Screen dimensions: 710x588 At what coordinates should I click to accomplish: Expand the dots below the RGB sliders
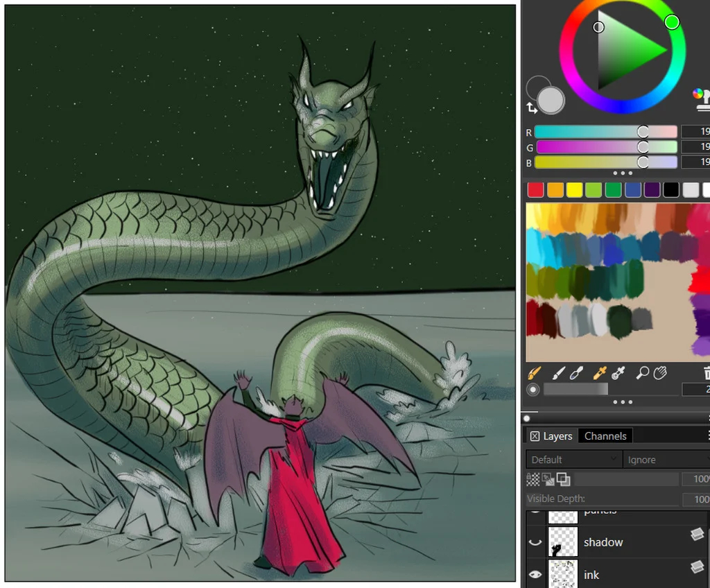pos(622,173)
